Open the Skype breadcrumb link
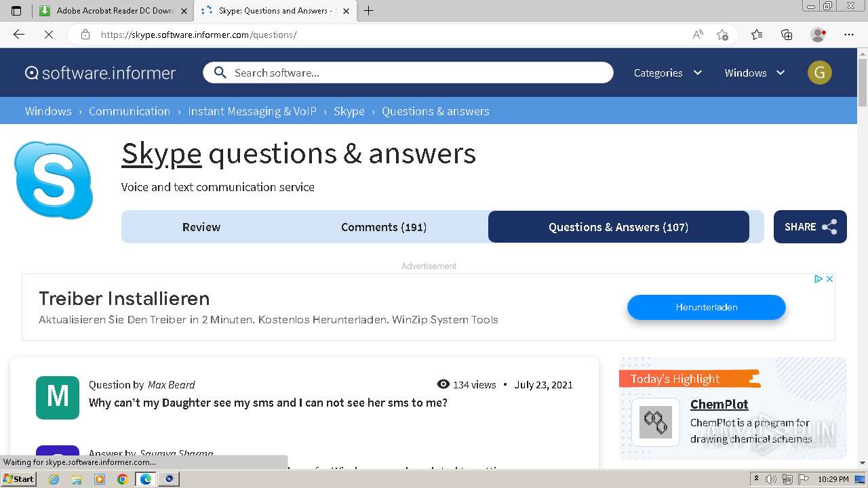This screenshot has width=868, height=488. pos(349,111)
